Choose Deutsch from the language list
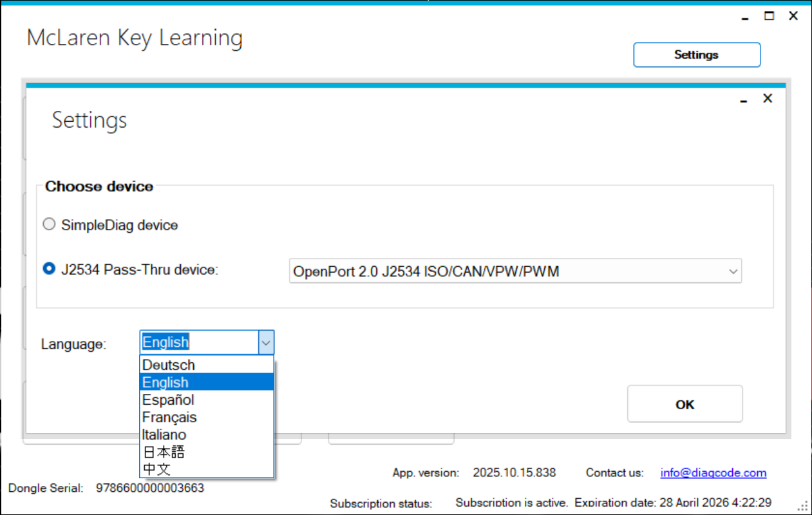Image resolution: width=812 pixels, height=515 pixels. click(x=169, y=365)
